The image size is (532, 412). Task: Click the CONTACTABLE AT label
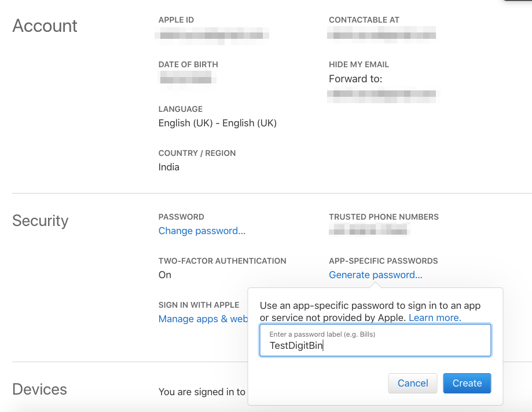point(364,20)
